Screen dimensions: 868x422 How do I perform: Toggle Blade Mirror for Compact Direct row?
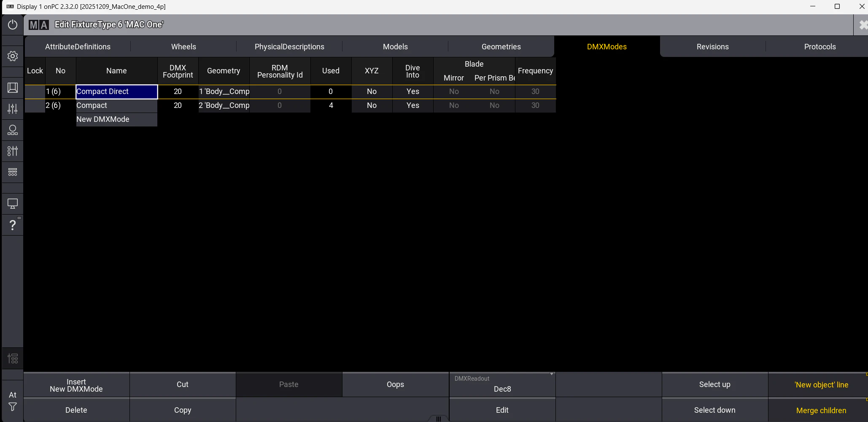(x=454, y=91)
